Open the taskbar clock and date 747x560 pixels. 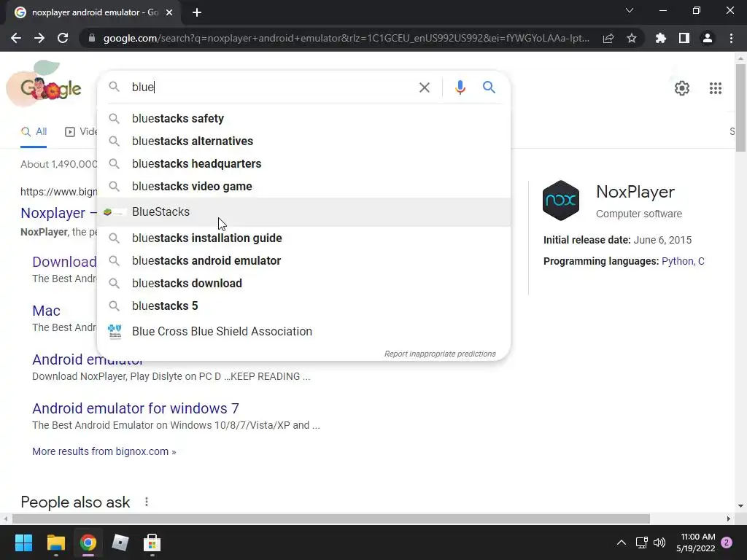coord(695,542)
